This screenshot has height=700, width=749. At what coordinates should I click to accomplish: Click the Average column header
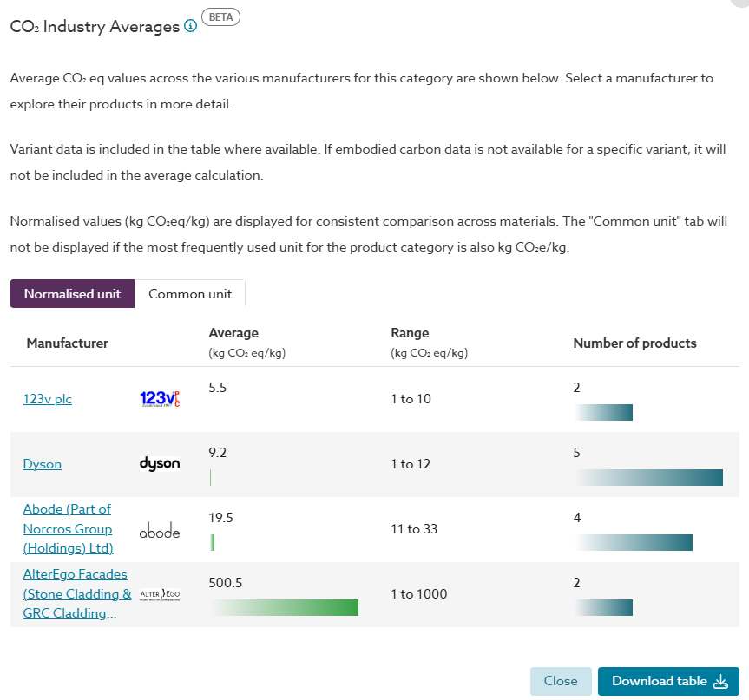pyautogui.click(x=233, y=333)
